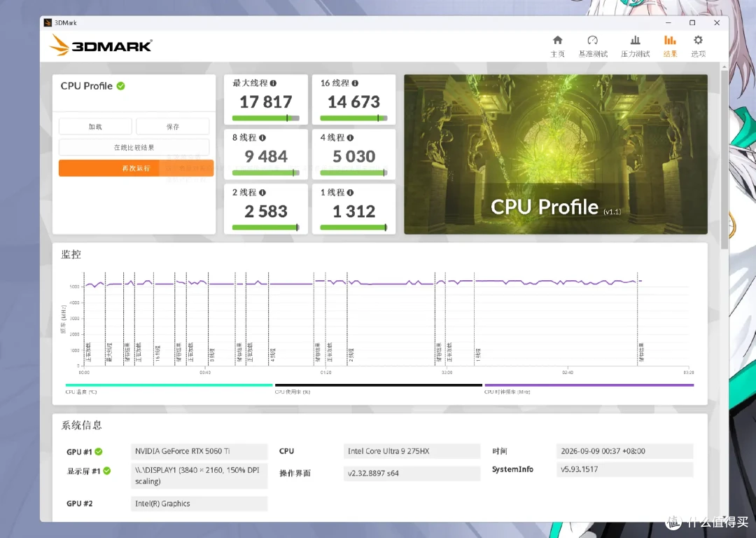Open the 压力测试 stress test icon
Screen dimensions: 756x538
pyautogui.click(x=636, y=40)
